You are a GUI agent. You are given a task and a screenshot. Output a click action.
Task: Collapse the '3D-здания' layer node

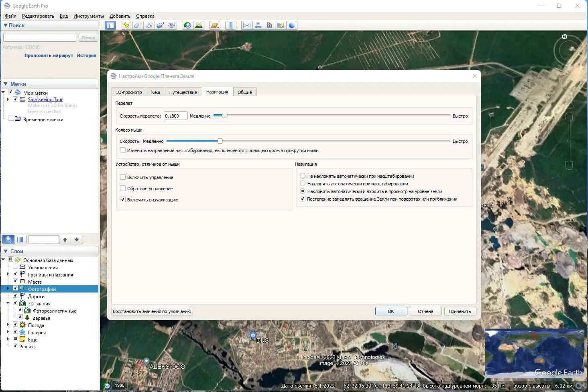click(8, 303)
